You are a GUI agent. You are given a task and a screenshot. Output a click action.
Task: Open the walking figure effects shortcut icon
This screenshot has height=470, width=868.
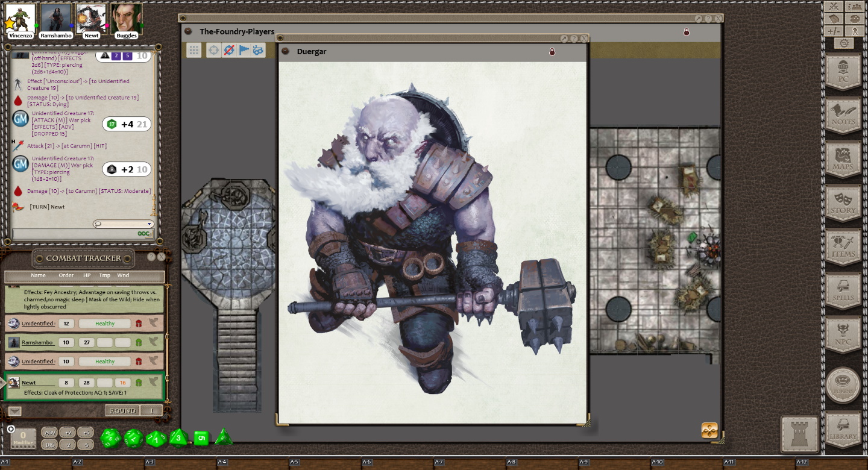click(855, 31)
